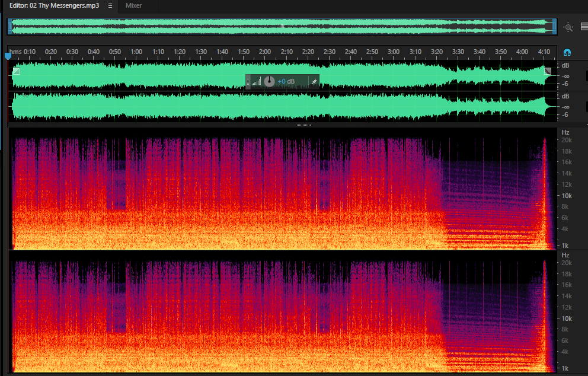This screenshot has height=376, width=588.
Task: Click the overview navigator's right edge handle
Action: pos(555,27)
